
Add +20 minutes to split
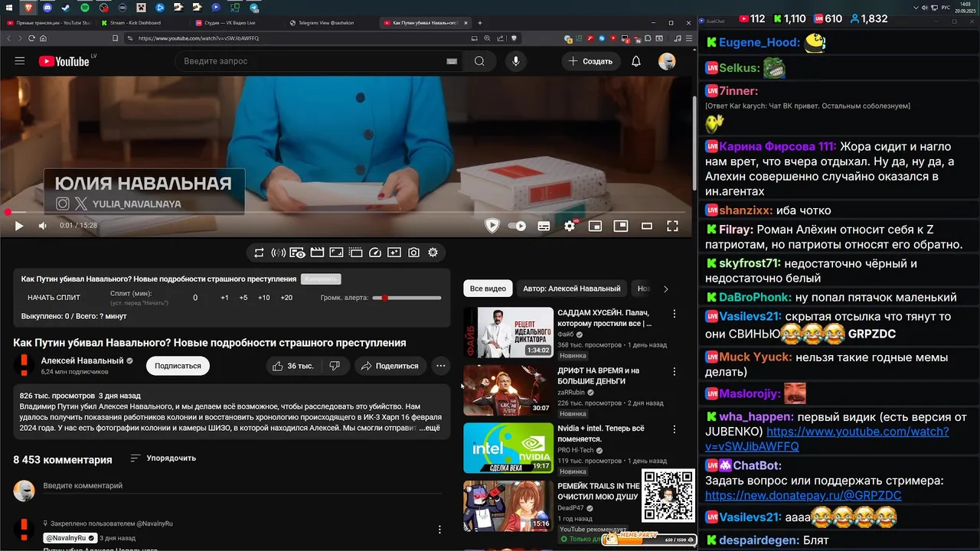286,298
